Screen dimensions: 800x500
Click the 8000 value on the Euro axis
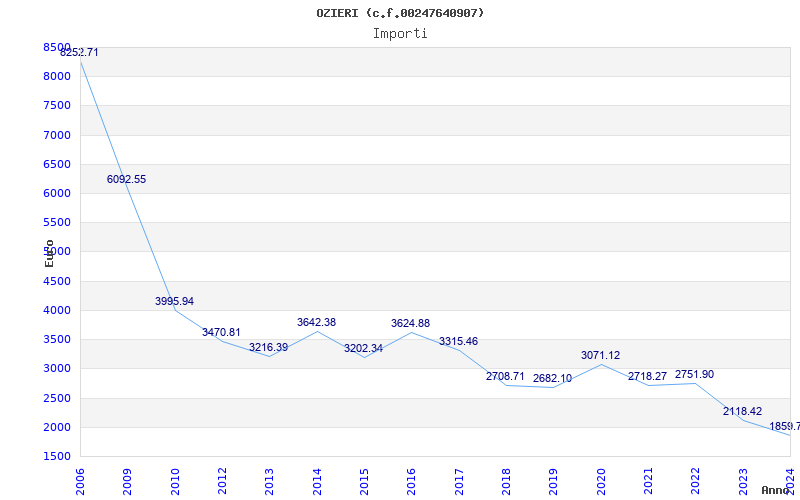57,77
